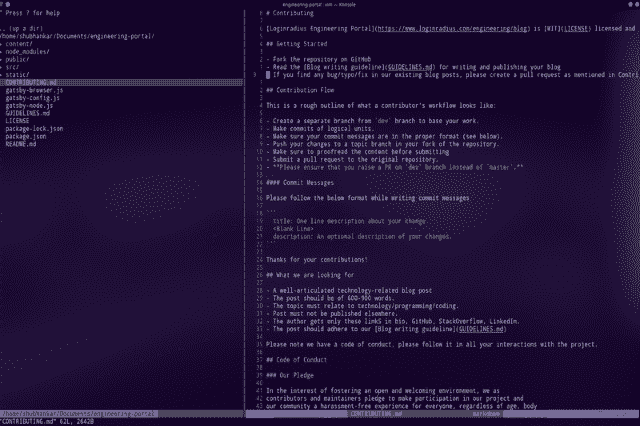Click 'Submit a pull request' line
640x426 pixels.
click(x=352, y=160)
